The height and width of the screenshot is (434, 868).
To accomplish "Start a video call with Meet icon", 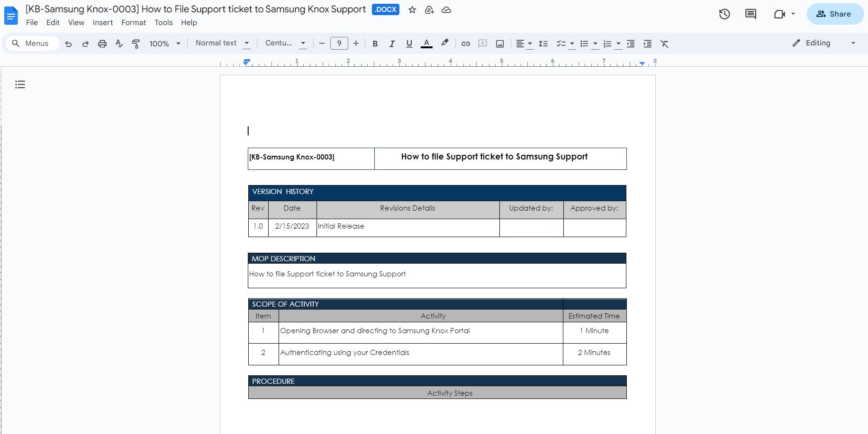I will [x=779, y=14].
